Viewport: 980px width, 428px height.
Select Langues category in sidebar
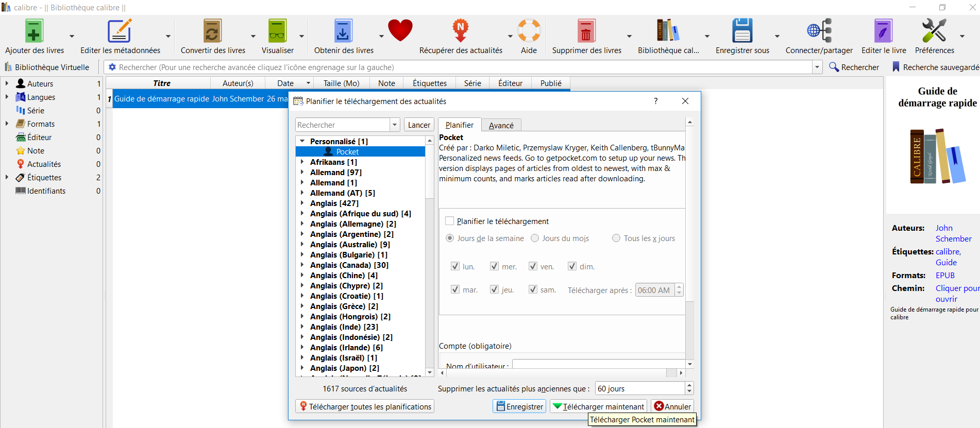tap(41, 97)
